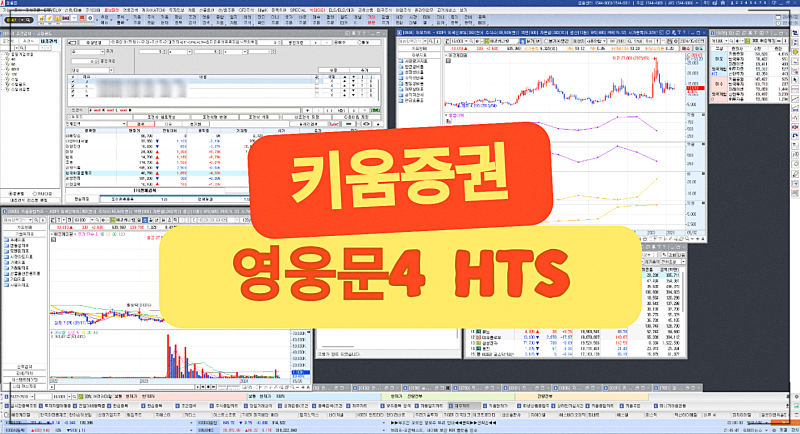This screenshot has height=434, width=800.
Task: Click the magnifier icon in the right chart's left panel
Action: point(431,41)
